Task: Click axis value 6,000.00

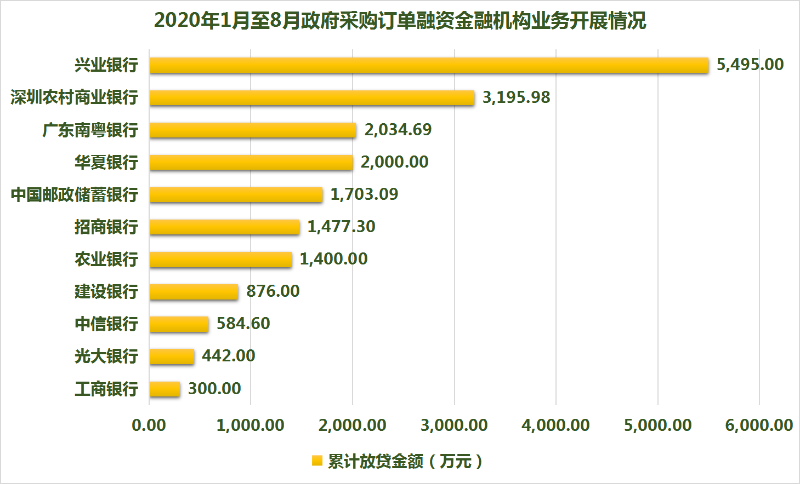Action: (759, 425)
